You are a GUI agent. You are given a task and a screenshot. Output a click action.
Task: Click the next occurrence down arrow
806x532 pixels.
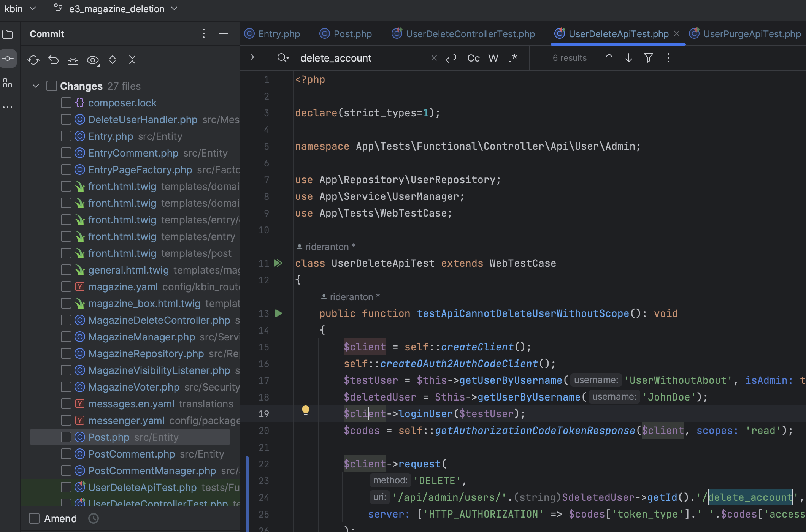[x=628, y=58]
